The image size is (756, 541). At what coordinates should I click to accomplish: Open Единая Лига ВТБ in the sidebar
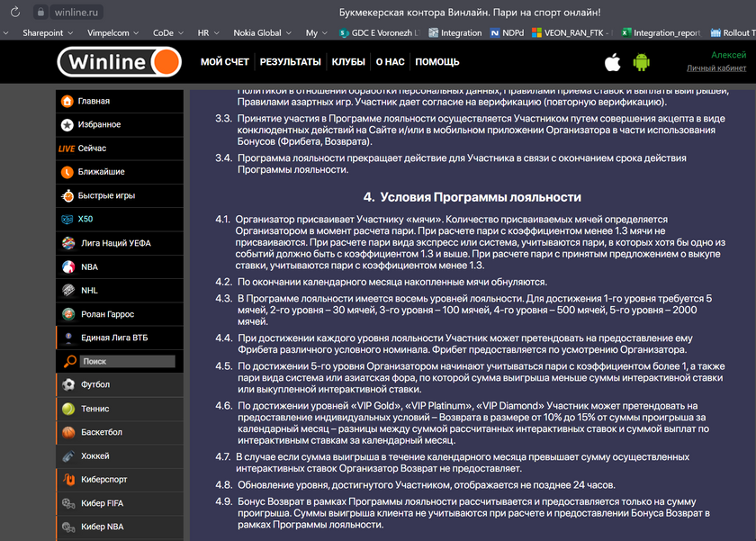120,338
